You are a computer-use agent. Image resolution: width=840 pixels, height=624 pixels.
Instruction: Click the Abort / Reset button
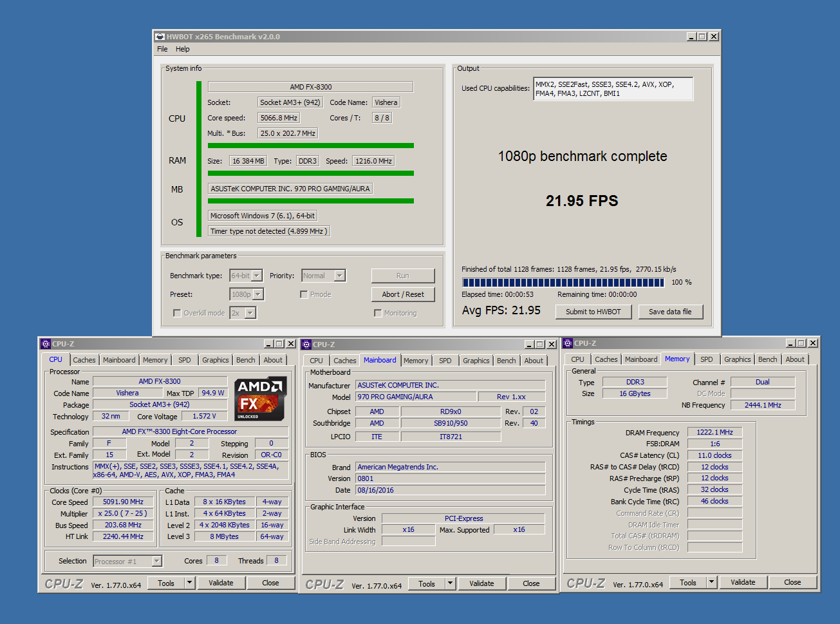(x=403, y=294)
